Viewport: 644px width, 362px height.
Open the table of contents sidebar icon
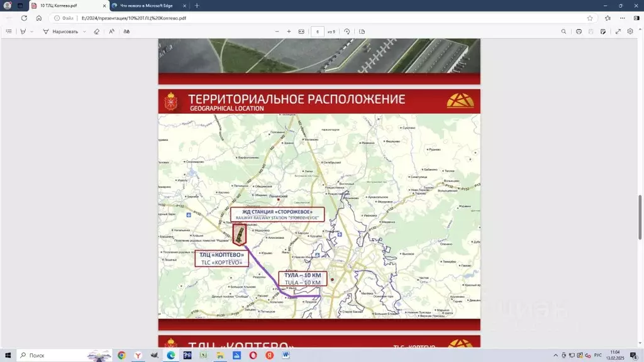[9, 31]
